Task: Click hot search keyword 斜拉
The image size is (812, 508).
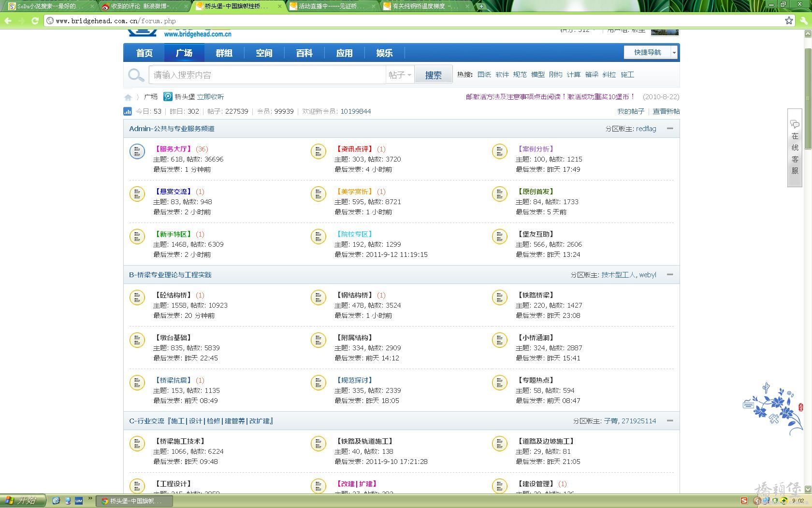Action: point(609,75)
